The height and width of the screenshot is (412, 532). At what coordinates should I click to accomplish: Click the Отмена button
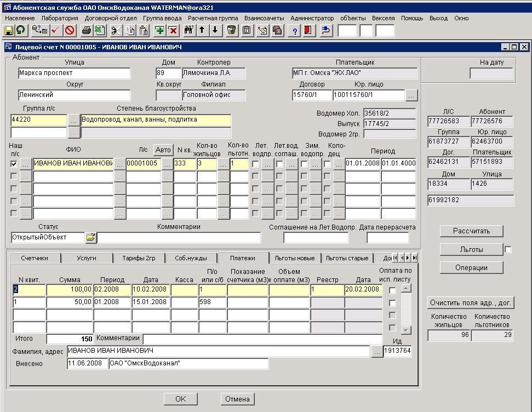coord(237,399)
